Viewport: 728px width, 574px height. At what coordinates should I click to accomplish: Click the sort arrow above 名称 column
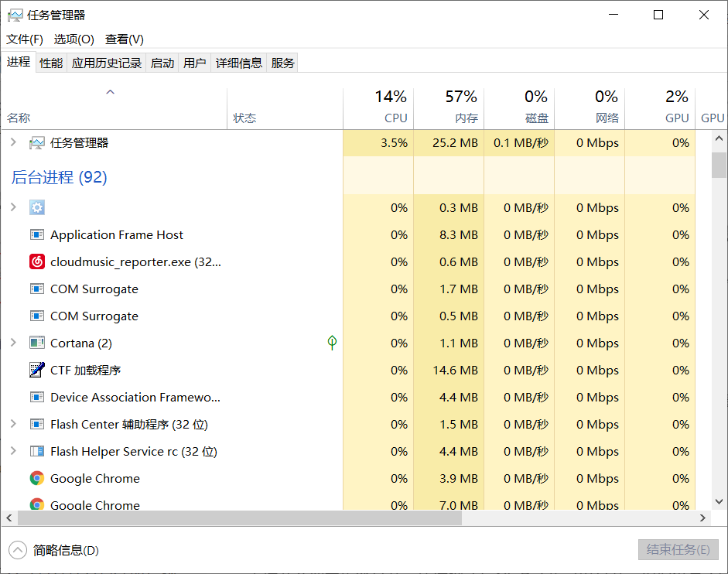[110, 92]
